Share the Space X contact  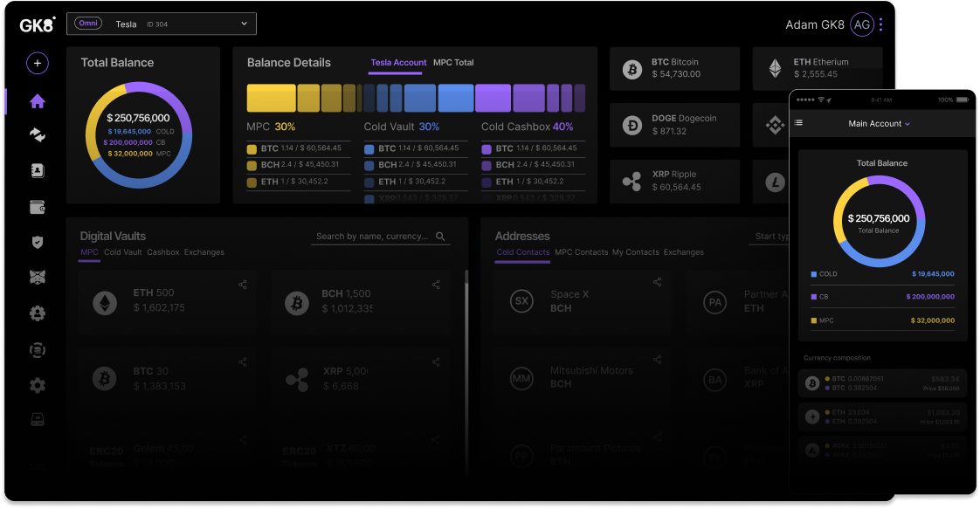click(658, 282)
